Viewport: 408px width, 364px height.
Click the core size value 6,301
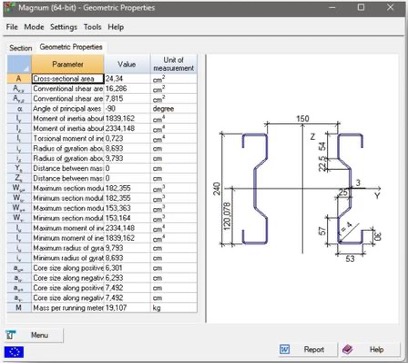point(127,268)
